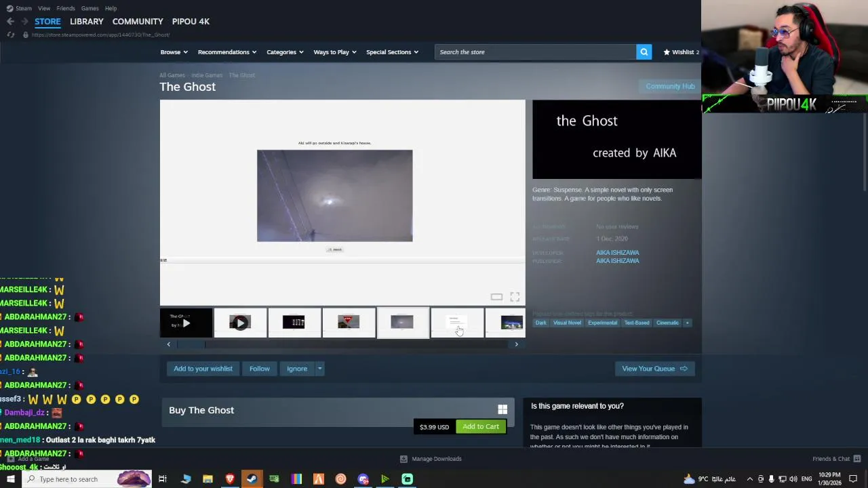Switch to the COMMUNITY tab
This screenshot has width=868, height=488.
138,22
